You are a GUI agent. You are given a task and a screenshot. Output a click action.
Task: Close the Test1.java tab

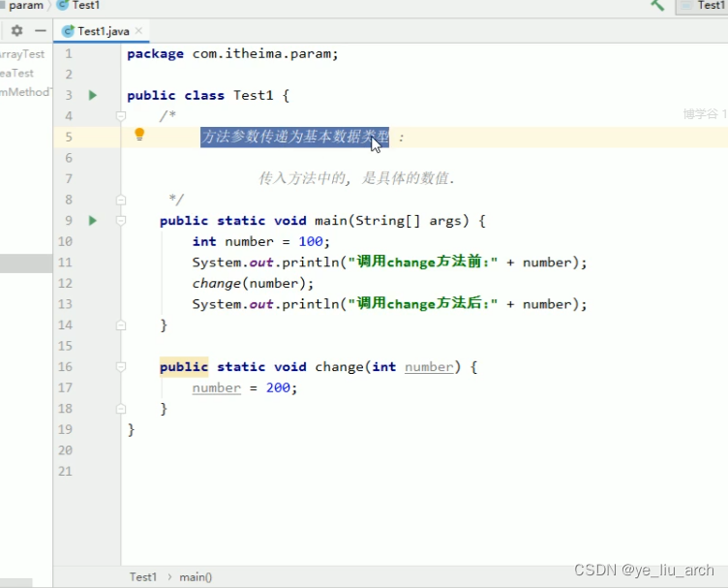click(138, 31)
